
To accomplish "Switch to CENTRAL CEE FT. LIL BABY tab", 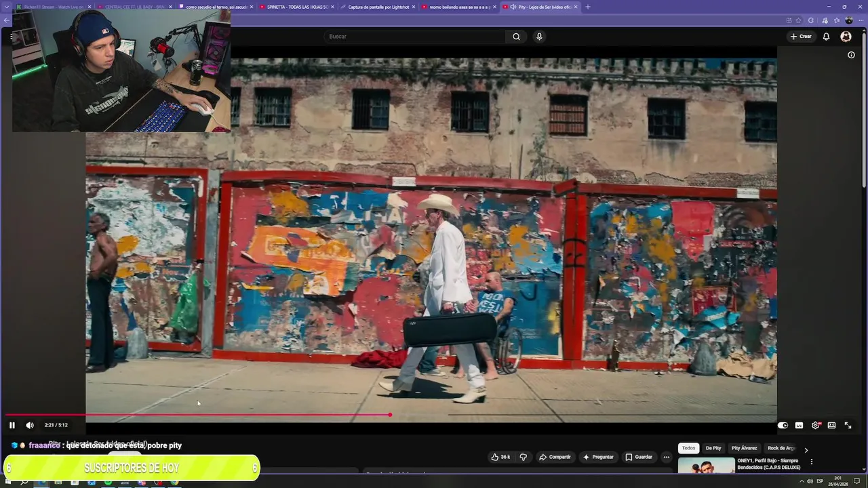I will pyautogui.click(x=135, y=7).
